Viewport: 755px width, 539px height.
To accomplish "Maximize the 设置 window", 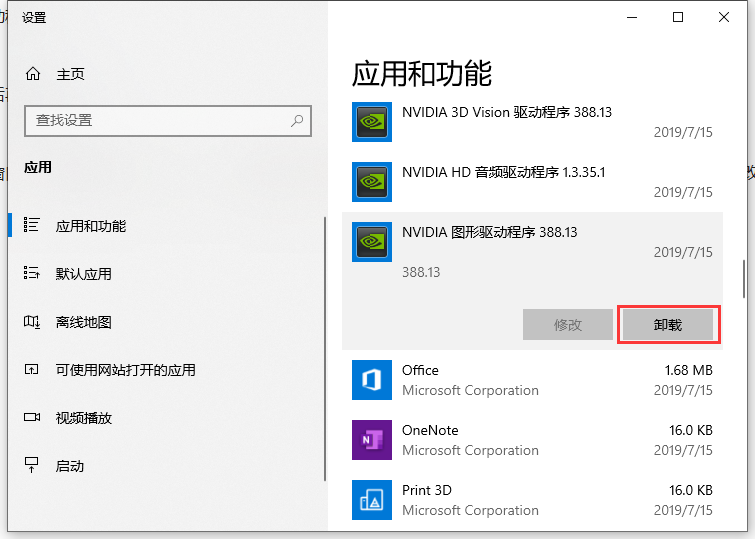I will [678, 17].
